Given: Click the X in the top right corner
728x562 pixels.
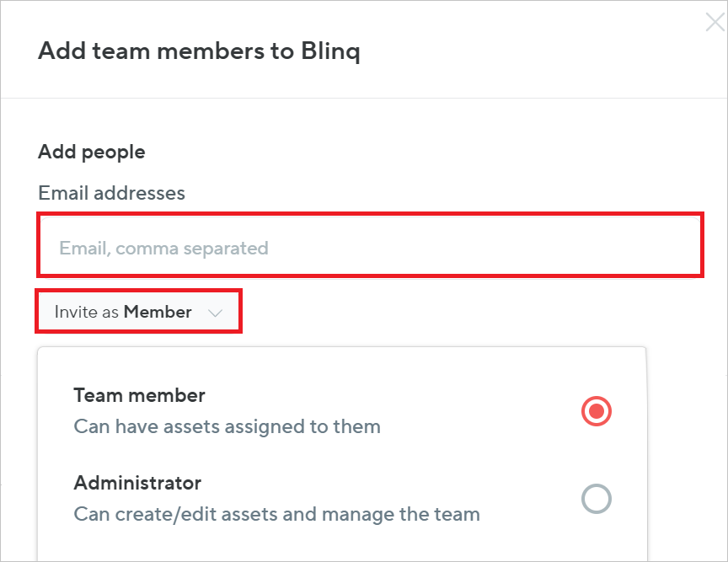Looking at the screenshot, I should click(x=714, y=22).
